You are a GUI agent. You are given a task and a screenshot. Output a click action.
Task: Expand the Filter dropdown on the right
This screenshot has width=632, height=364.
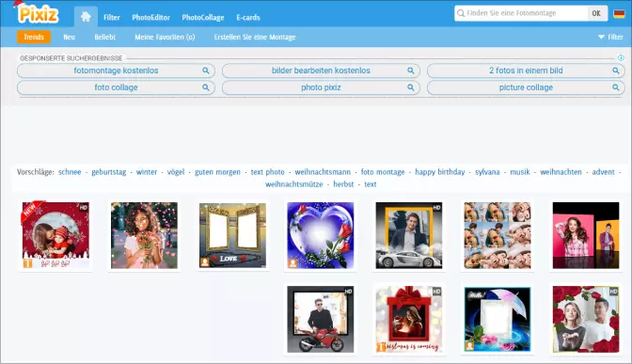(610, 37)
